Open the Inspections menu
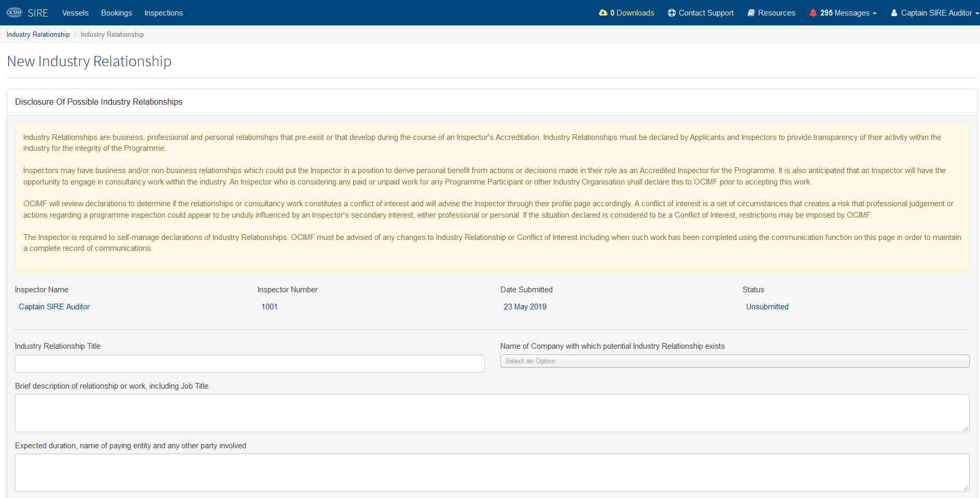Screen dimensions: 980x498 [x=163, y=12]
